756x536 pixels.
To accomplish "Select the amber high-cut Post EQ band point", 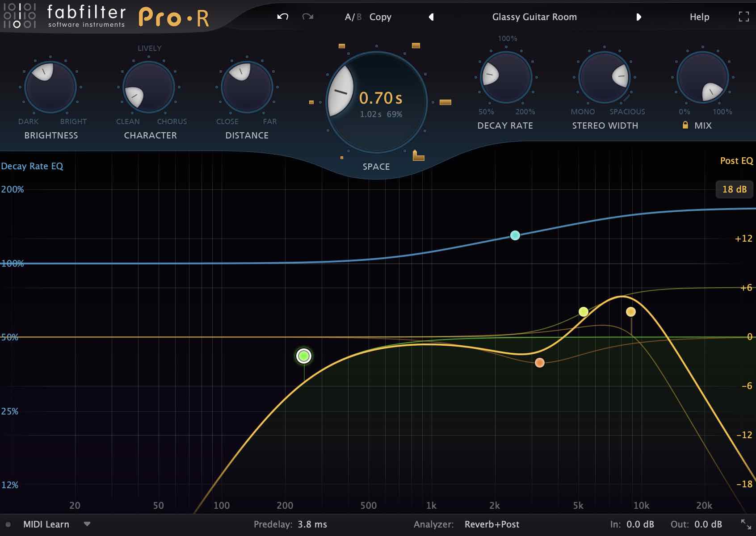I will pyautogui.click(x=631, y=312).
